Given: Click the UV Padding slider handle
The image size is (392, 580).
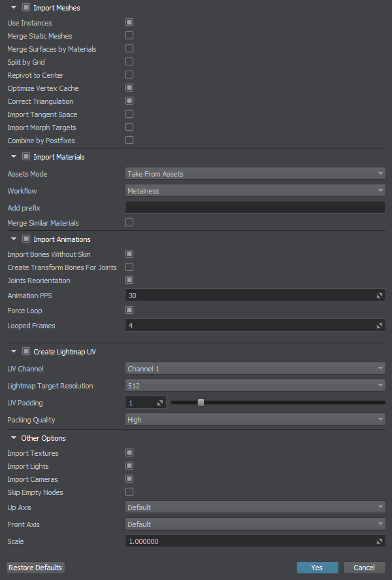Looking at the screenshot, I should 201,402.
